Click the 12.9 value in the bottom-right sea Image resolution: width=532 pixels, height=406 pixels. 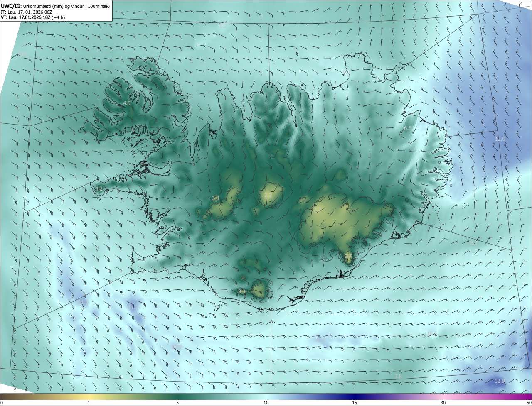500,381
